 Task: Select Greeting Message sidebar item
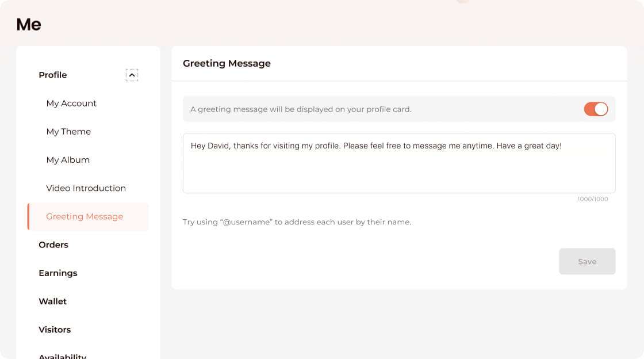pyautogui.click(x=85, y=216)
